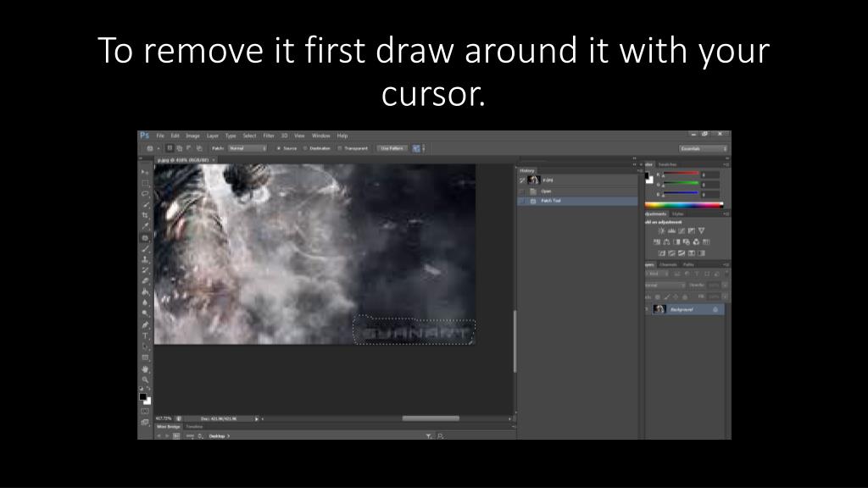Open the Image menu
868x488 pixels.
click(192, 136)
